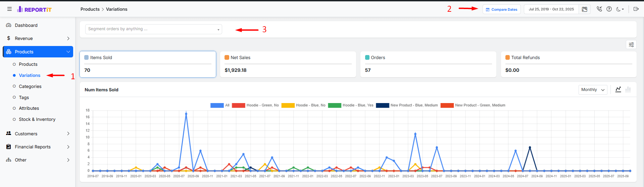
Task: Click the calendar icon beside date range
Action: 584,9
